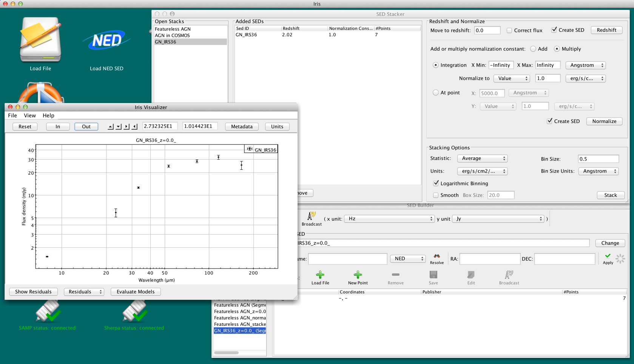Select the Multiply radio button
The width and height of the screenshot is (634, 364).
[x=557, y=49]
